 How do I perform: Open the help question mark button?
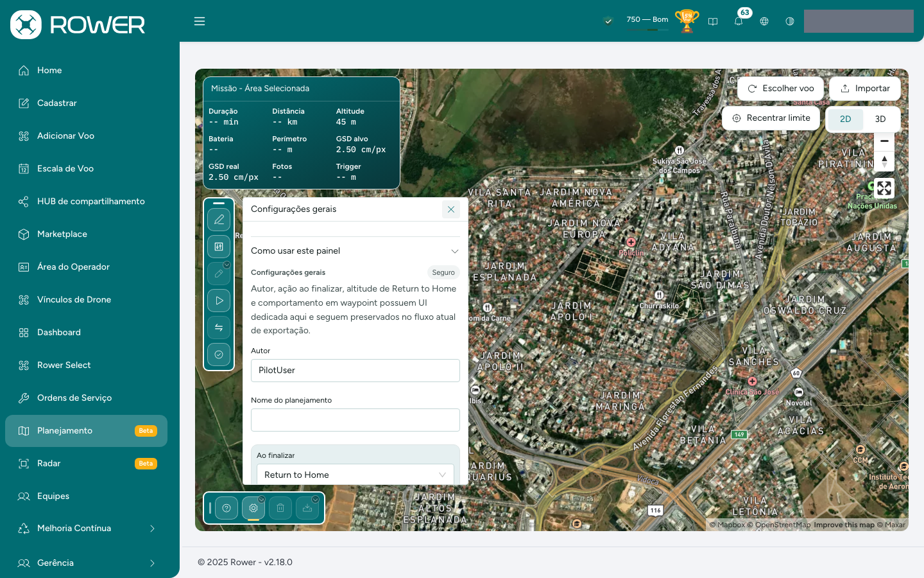coord(227,508)
